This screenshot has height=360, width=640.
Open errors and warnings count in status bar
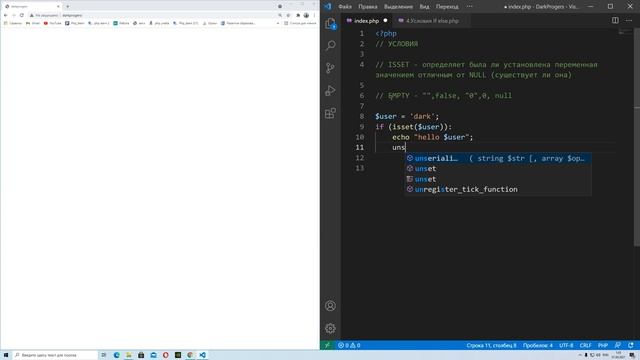349,345
